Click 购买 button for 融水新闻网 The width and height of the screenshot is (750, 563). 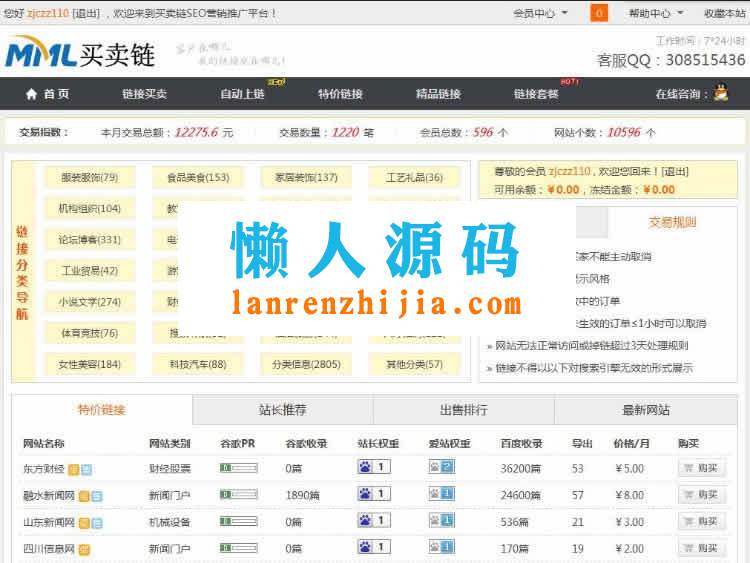702,495
